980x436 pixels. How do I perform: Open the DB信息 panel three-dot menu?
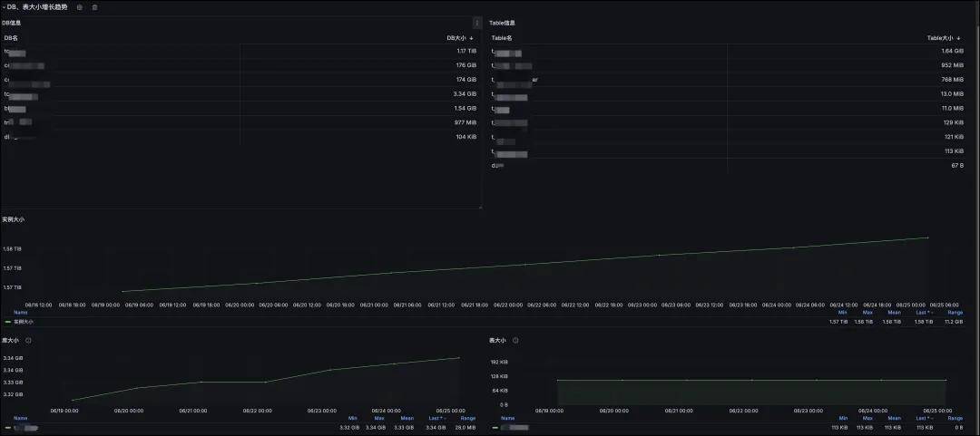477,23
